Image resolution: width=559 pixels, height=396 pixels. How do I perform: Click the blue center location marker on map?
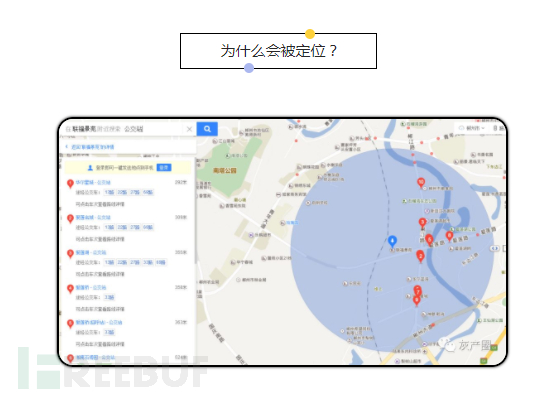coord(392,241)
